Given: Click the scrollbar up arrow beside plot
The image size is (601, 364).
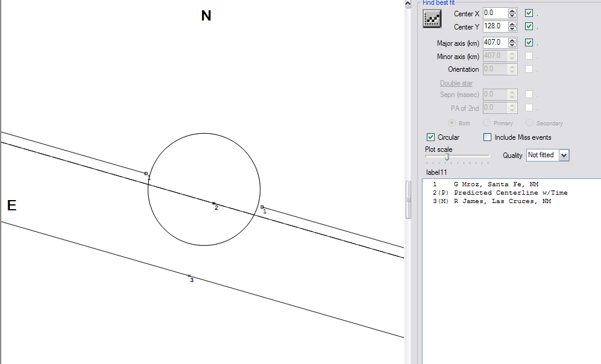Looking at the screenshot, I should [x=409, y=4].
